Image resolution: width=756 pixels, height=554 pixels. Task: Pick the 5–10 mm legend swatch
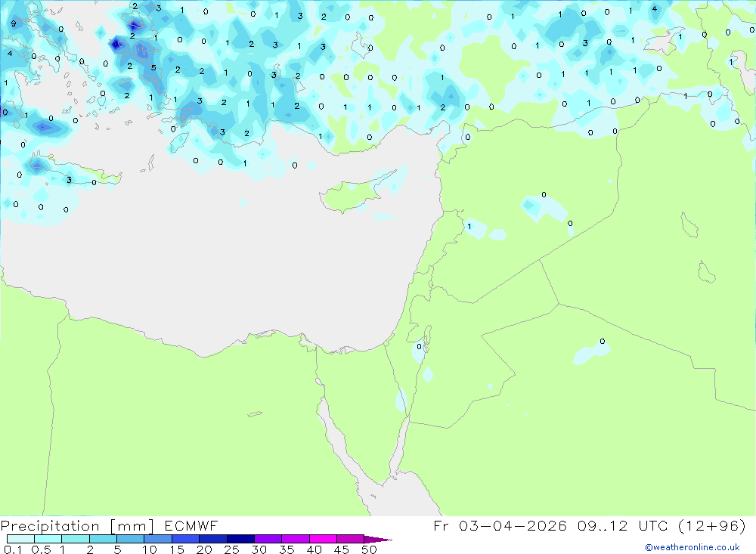(131, 539)
